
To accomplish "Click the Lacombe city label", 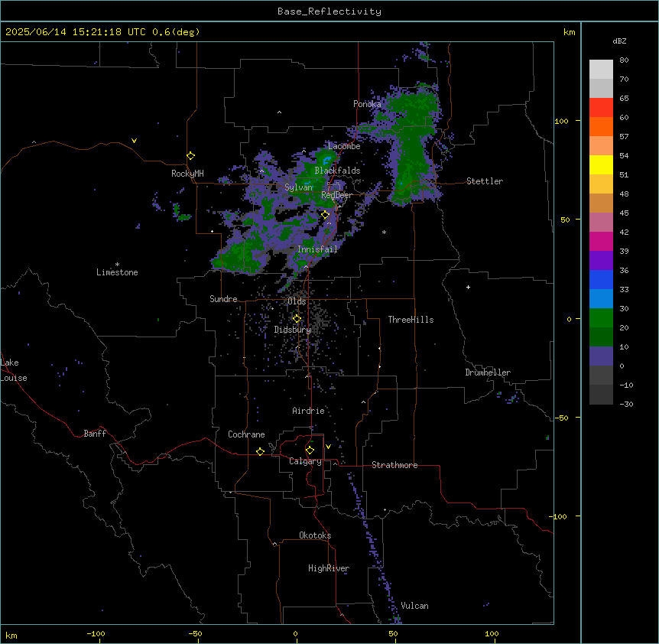I will click(x=344, y=146).
